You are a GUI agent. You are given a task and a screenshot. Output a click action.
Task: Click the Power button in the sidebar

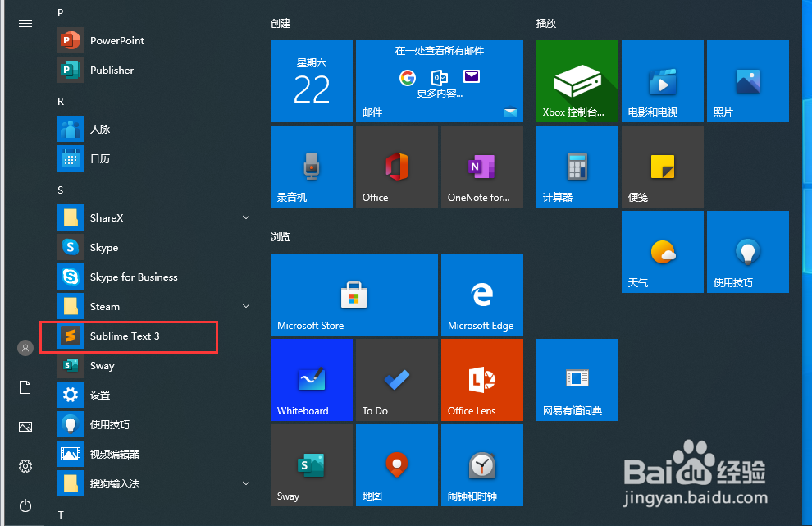[x=25, y=505]
